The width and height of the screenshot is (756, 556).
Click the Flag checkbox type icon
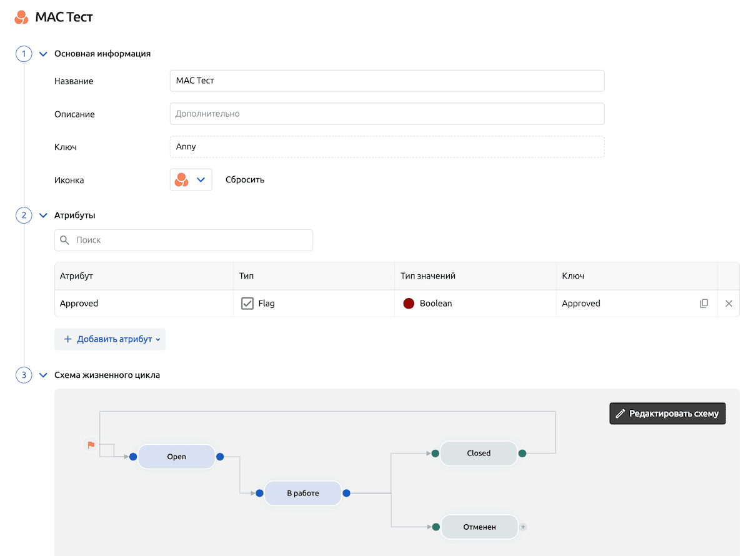click(x=247, y=304)
